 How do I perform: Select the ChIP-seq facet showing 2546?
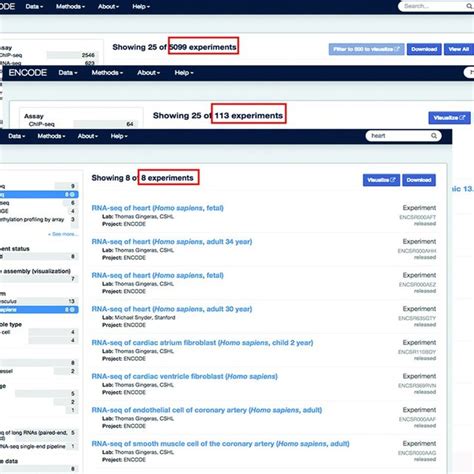(x=48, y=55)
